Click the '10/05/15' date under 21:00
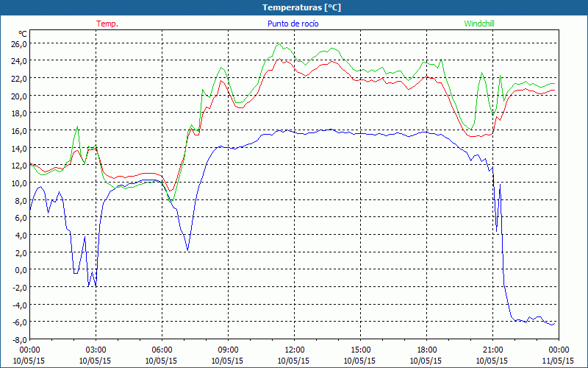 point(492,361)
